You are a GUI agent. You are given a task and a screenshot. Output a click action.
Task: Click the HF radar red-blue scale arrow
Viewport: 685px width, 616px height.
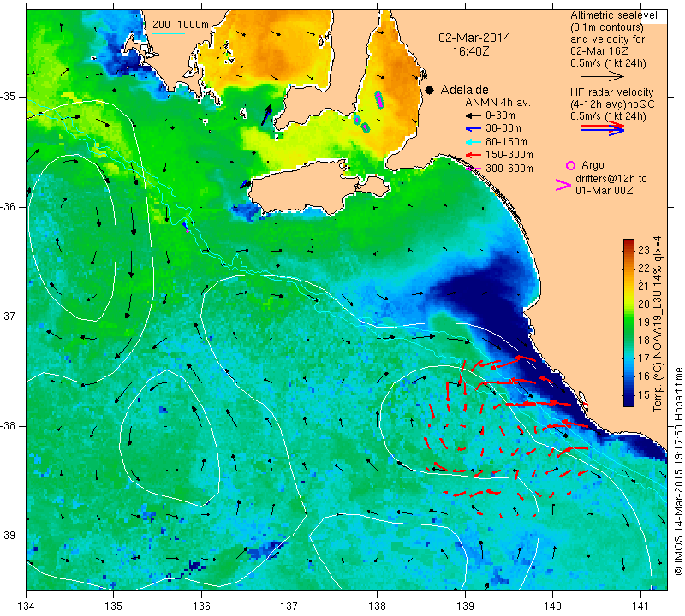tap(602, 128)
